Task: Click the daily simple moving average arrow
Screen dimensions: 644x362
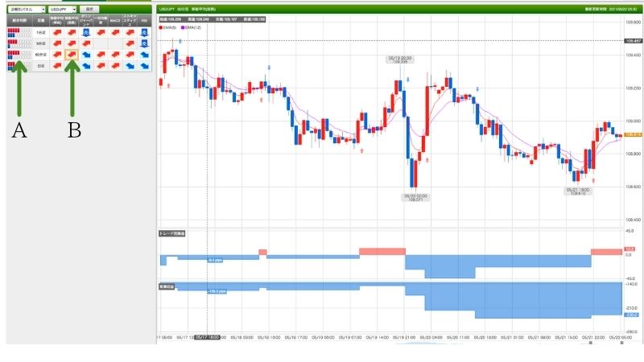Action: (56, 65)
